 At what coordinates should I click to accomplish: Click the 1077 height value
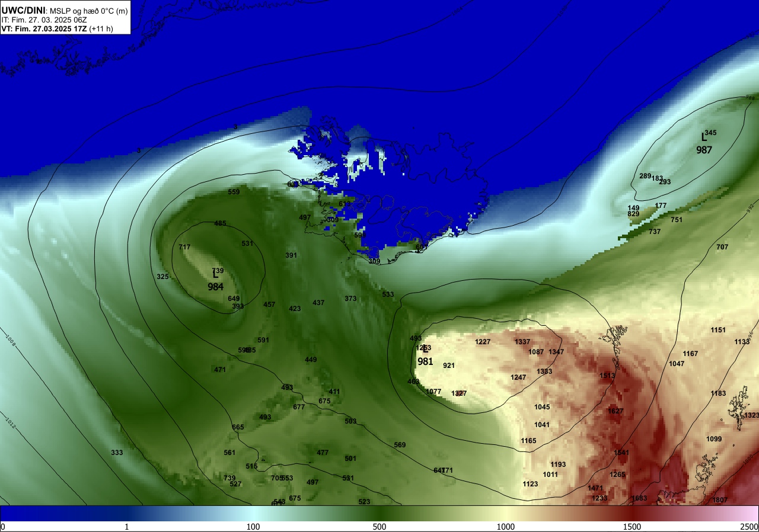434,392
